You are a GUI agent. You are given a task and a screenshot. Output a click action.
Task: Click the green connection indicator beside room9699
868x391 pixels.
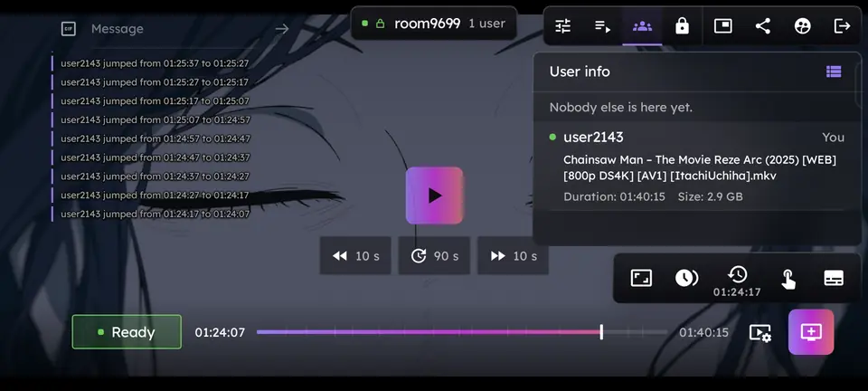[364, 24]
